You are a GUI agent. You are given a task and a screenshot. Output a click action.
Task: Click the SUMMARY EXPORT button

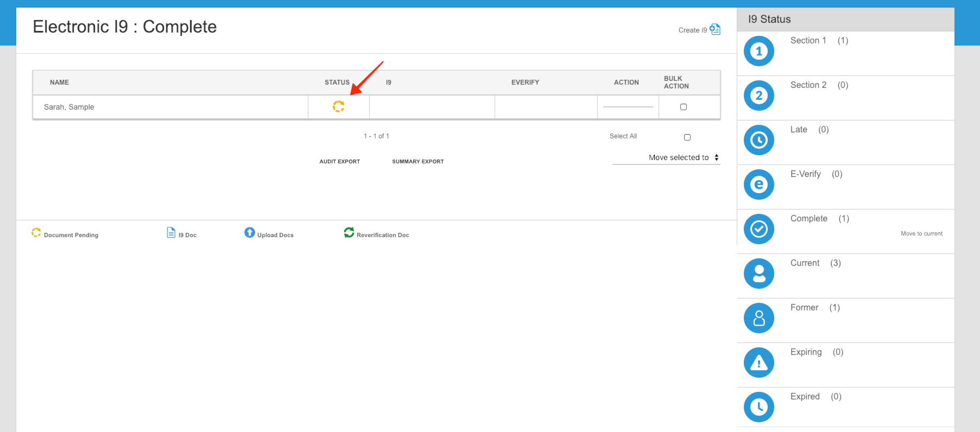click(x=418, y=162)
